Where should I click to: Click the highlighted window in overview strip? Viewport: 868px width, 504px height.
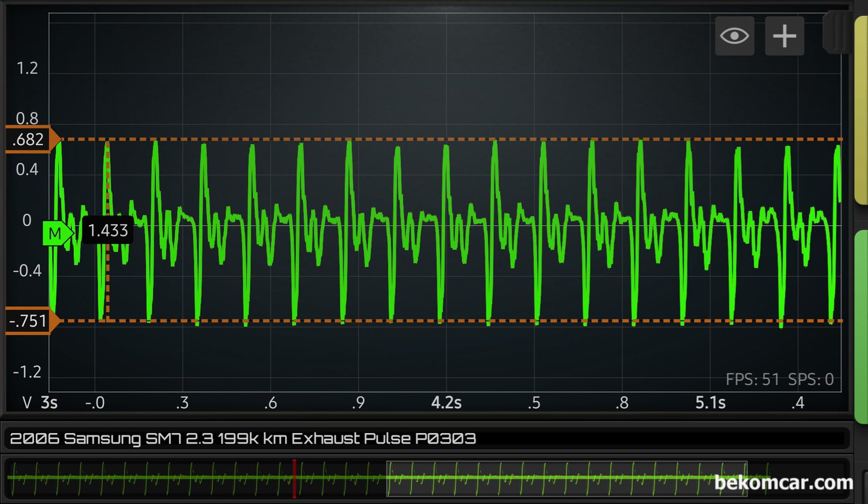(x=566, y=478)
